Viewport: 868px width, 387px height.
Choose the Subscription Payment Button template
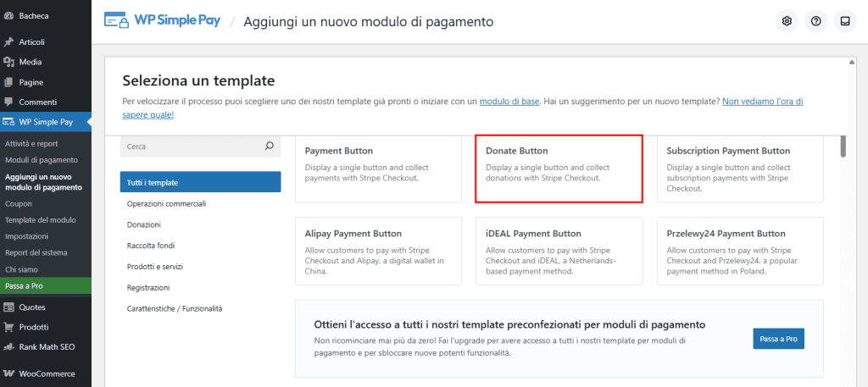[740, 169]
